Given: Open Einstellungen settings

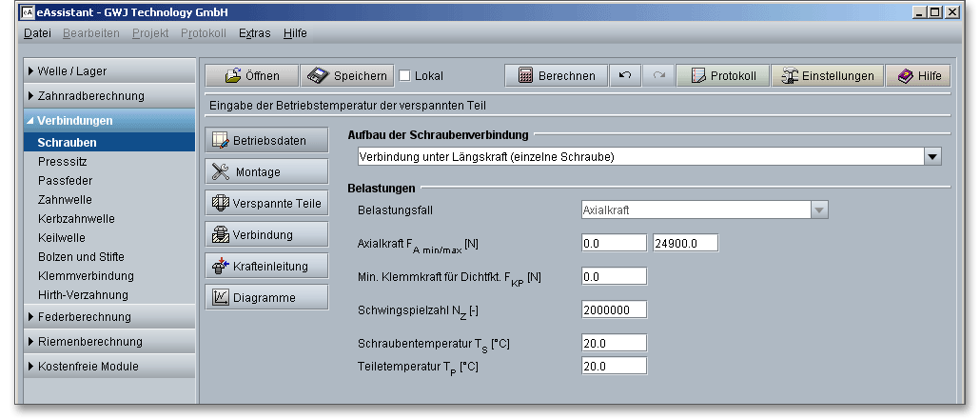Looking at the screenshot, I should click(x=826, y=76).
